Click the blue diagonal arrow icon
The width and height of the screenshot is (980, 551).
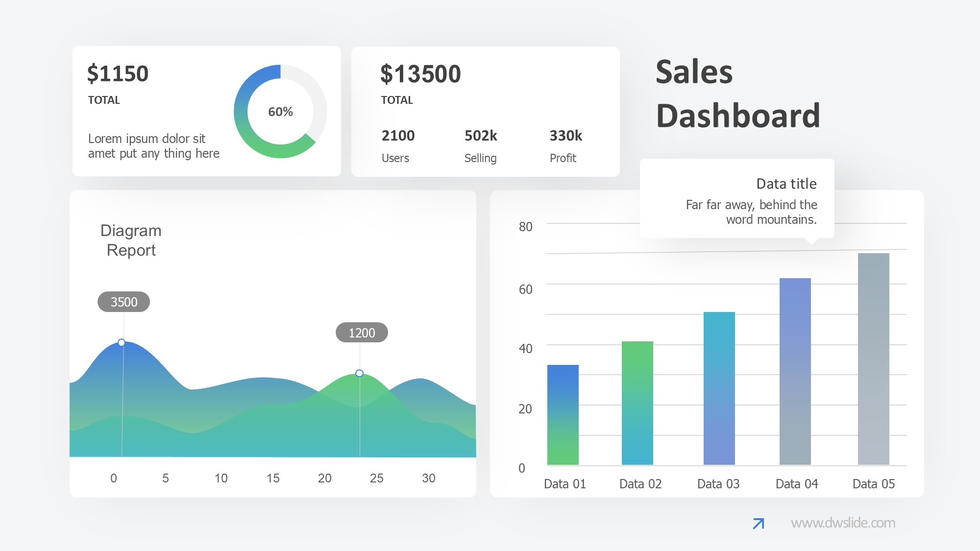point(758,524)
